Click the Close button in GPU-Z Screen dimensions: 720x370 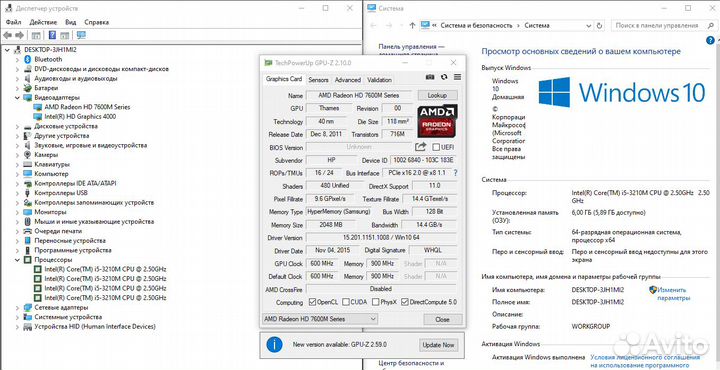(x=443, y=319)
